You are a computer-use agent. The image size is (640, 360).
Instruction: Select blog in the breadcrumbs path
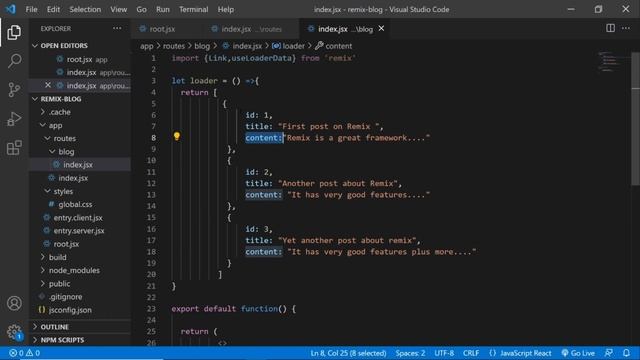[202, 46]
